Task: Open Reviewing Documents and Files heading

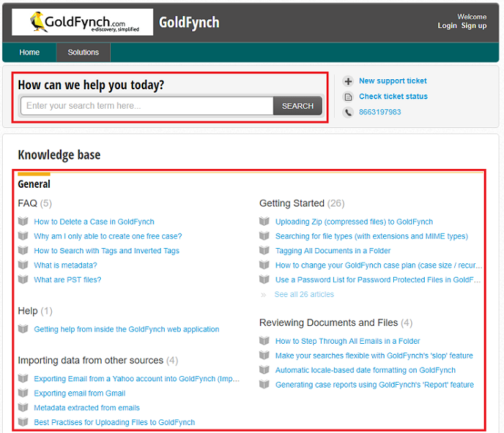Action: point(328,322)
